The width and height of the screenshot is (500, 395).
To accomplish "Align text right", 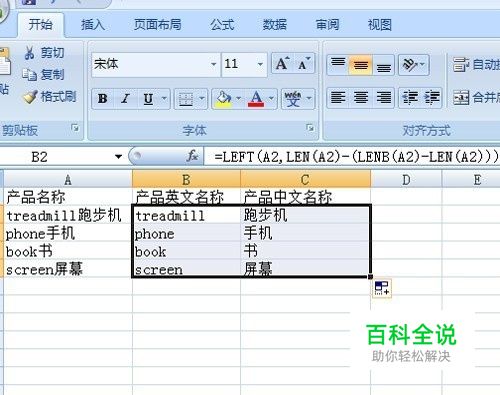I will [384, 98].
